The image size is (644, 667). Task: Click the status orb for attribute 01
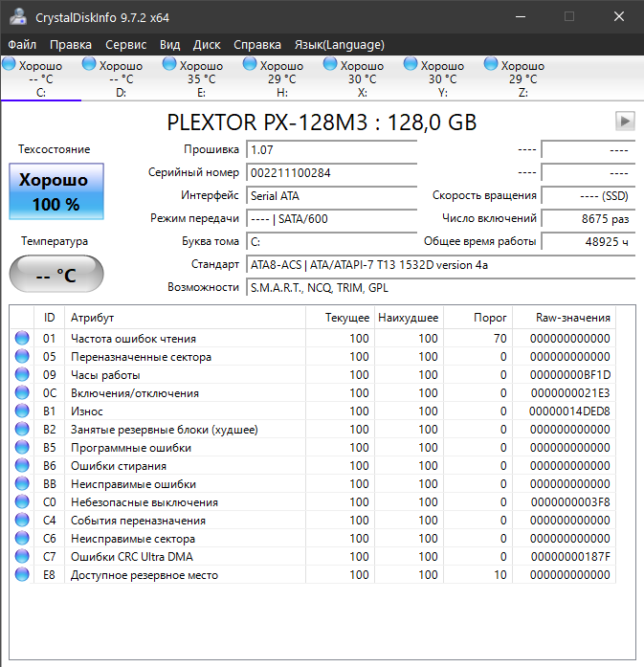22,338
